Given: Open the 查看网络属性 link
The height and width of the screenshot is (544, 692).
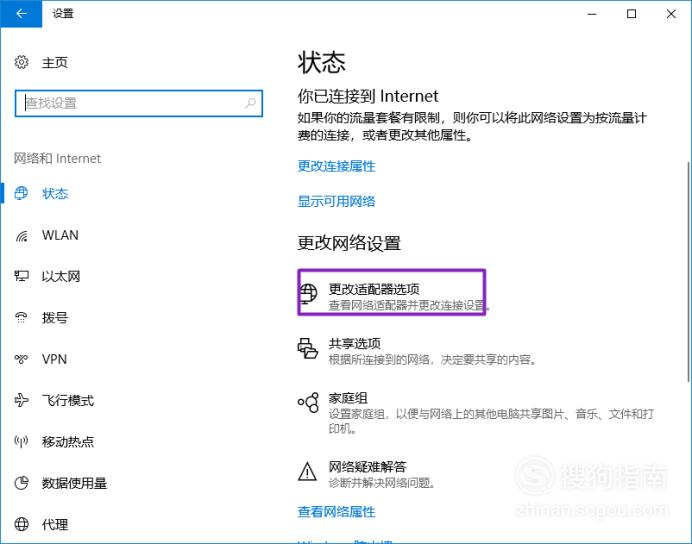Looking at the screenshot, I should coord(336,512).
